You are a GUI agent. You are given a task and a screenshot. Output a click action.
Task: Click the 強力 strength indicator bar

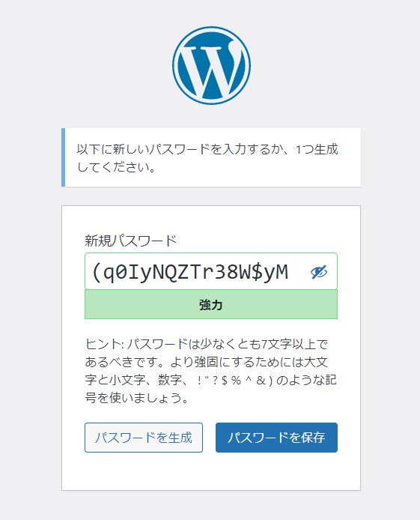[211, 304]
